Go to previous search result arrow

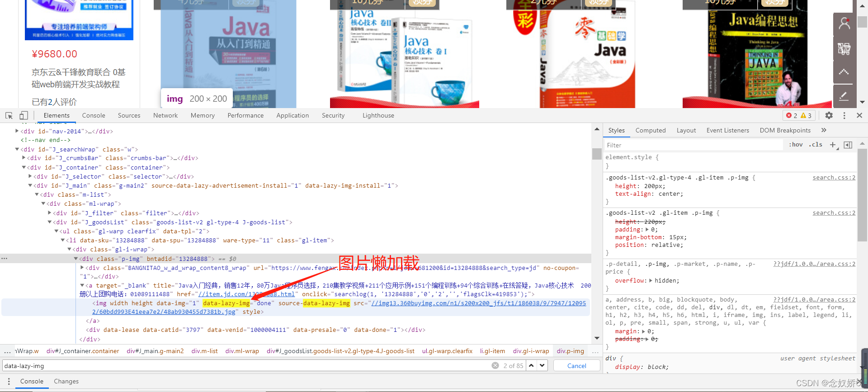pos(532,365)
